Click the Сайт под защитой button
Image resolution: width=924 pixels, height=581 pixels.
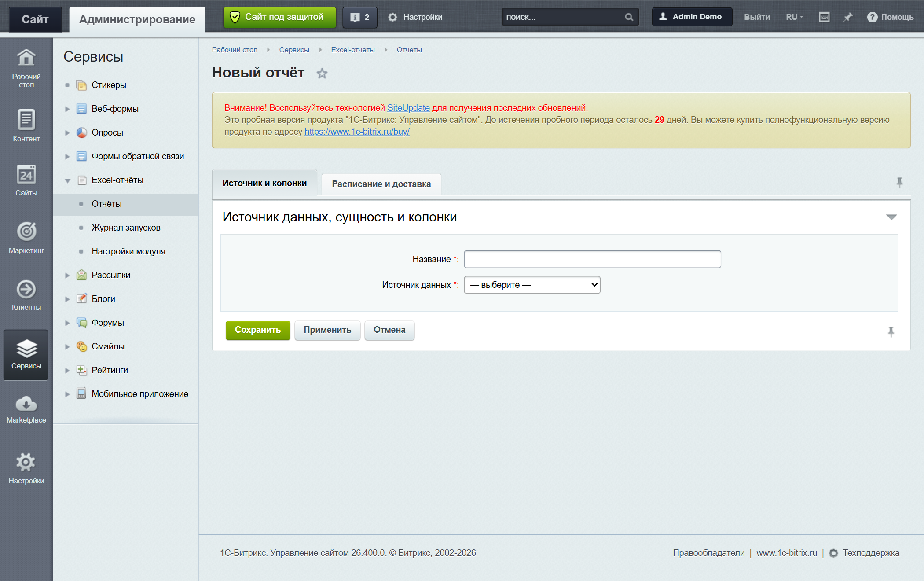pyautogui.click(x=279, y=17)
